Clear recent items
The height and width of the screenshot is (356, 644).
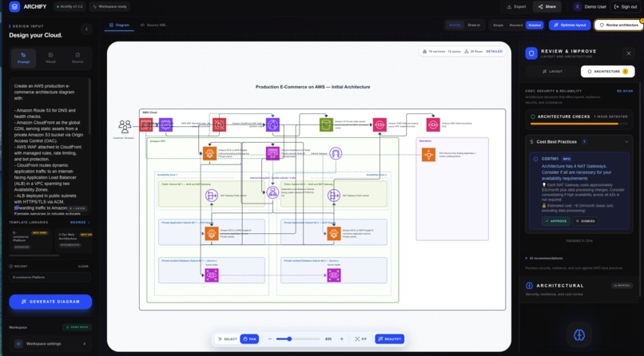83,266
